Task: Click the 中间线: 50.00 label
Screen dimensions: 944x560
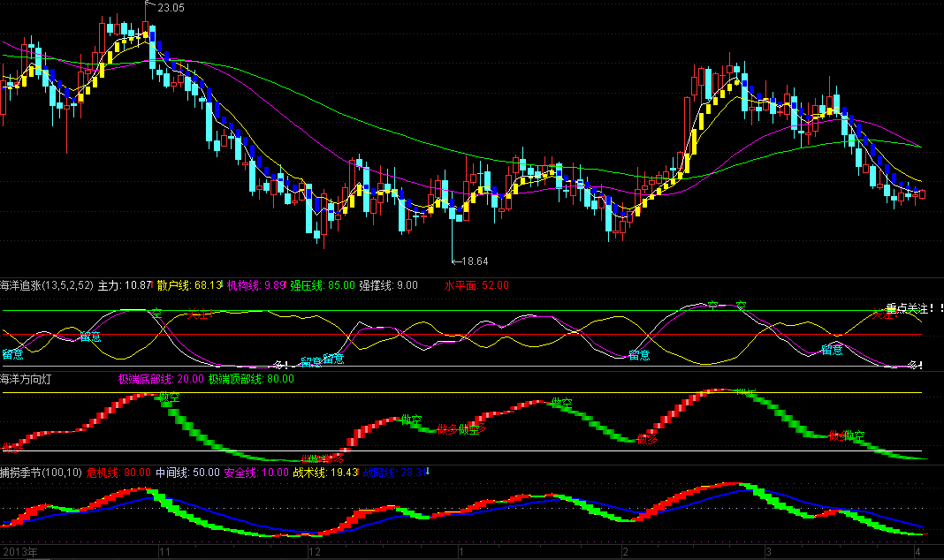Action: (x=187, y=473)
